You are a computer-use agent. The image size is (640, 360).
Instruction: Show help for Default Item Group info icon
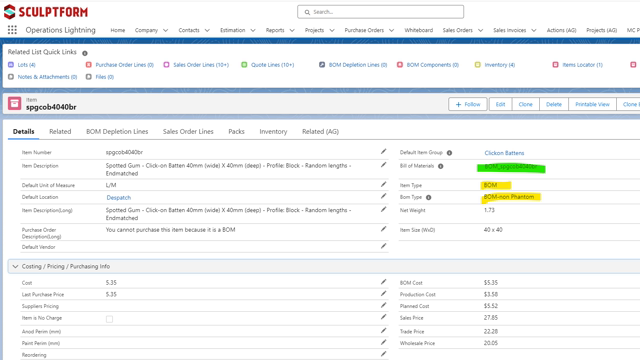(x=449, y=153)
